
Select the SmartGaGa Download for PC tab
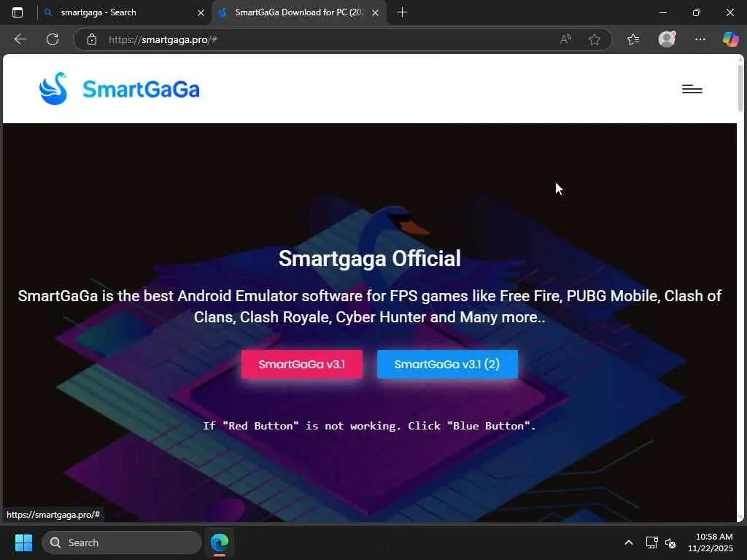pos(299,12)
